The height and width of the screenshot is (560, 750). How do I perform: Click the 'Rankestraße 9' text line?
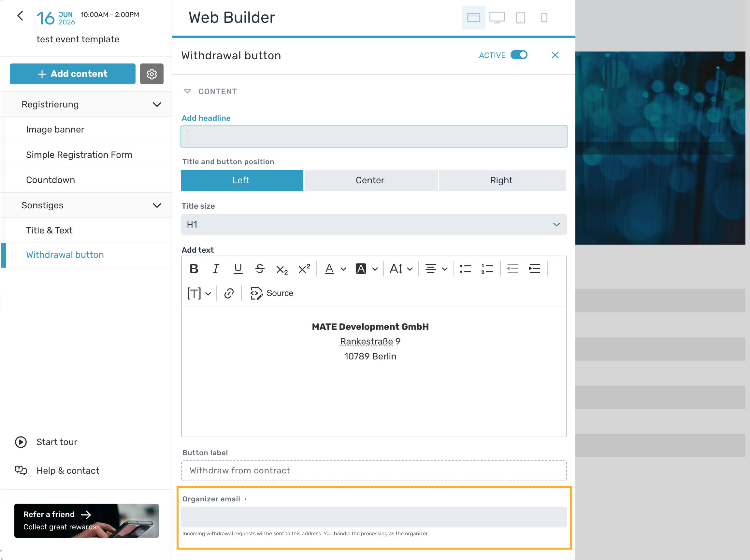pyautogui.click(x=370, y=342)
